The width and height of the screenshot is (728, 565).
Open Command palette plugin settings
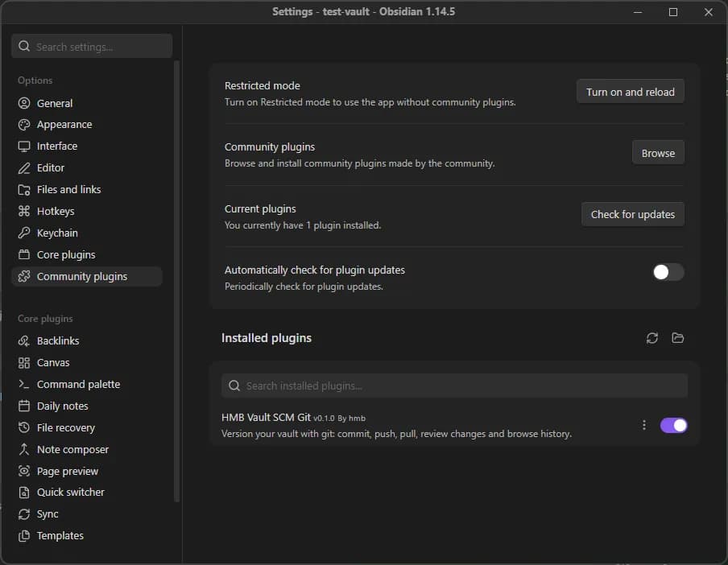point(87,384)
